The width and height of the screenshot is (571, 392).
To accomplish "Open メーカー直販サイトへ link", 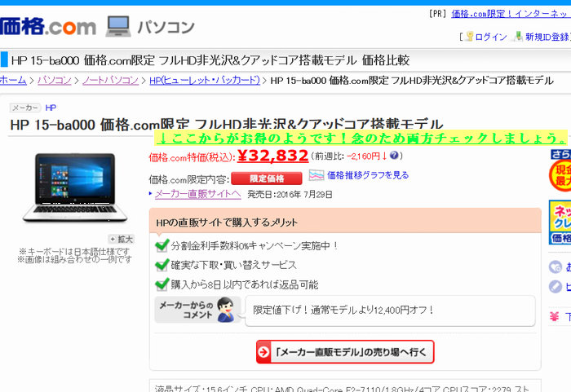I will 197,194.
